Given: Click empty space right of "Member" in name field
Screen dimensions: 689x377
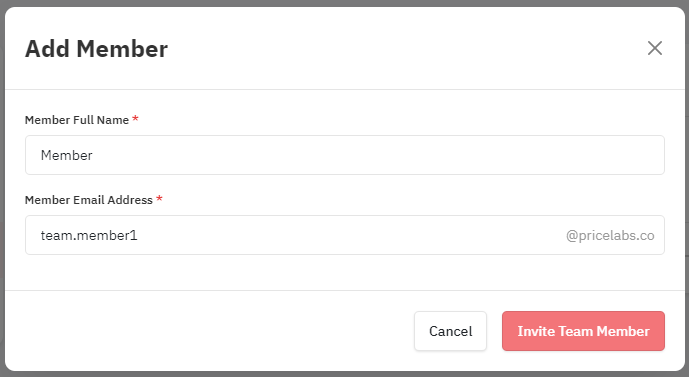Looking at the screenshot, I should (378, 155).
